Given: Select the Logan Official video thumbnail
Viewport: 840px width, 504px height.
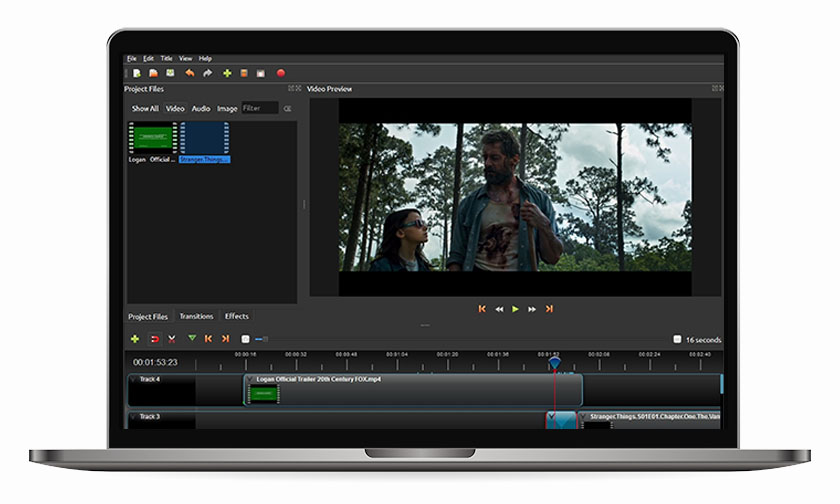Looking at the screenshot, I should tap(153, 138).
